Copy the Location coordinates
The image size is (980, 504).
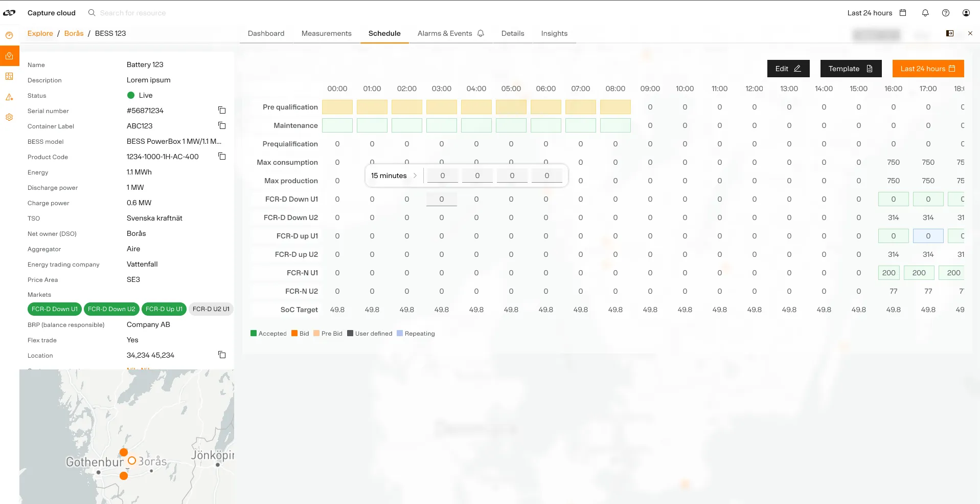click(222, 355)
